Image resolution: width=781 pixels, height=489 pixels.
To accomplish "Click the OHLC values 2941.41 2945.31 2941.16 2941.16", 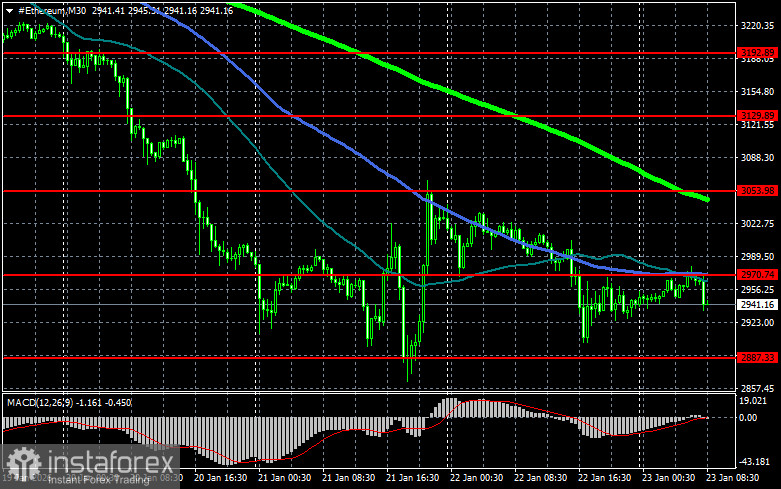I will click(162, 10).
